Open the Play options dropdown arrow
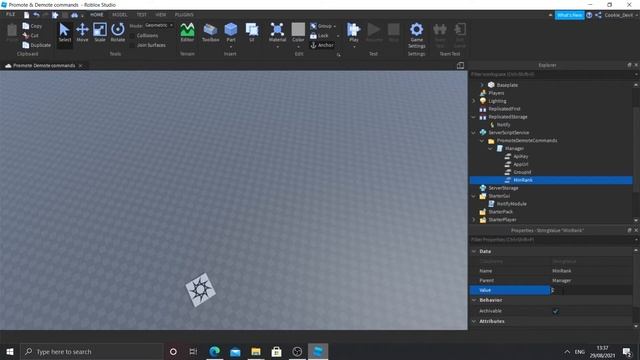Viewport: 640px width, 360px height. click(353, 47)
